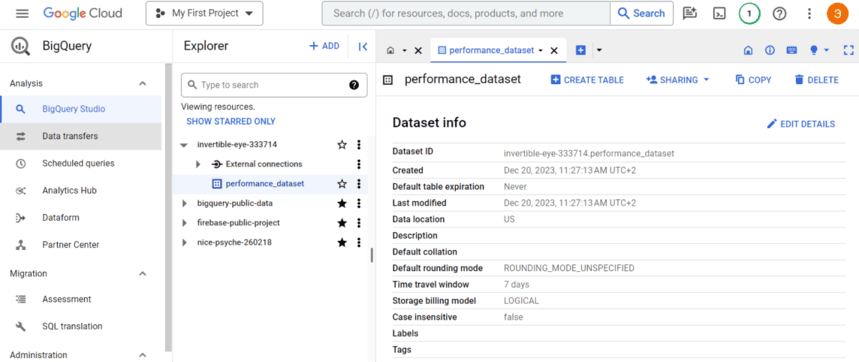The image size is (859, 362).
Task: Click the Type to search field
Action: coord(274,85)
